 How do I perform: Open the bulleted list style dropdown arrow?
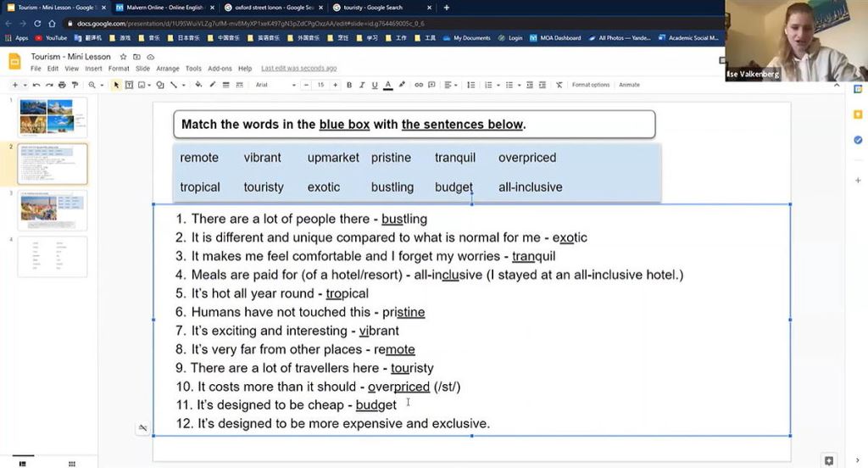tap(520, 86)
